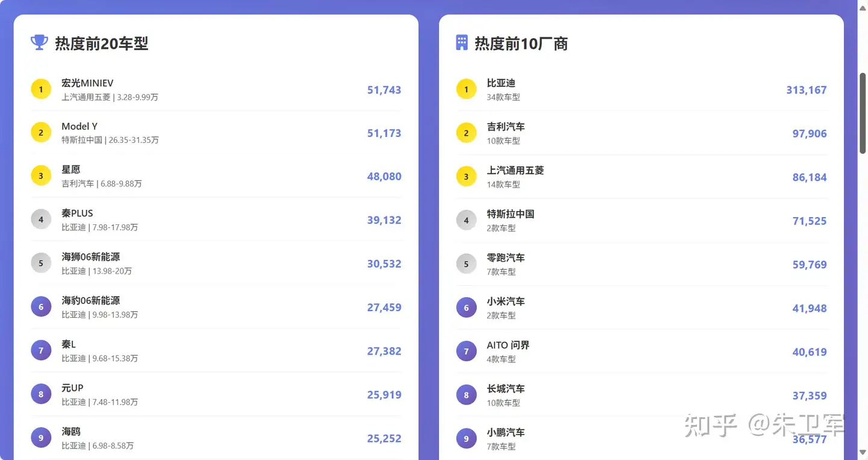The height and width of the screenshot is (460, 868).
Task: Click rank badge 9 for 海鸥
Action: pyautogui.click(x=41, y=438)
